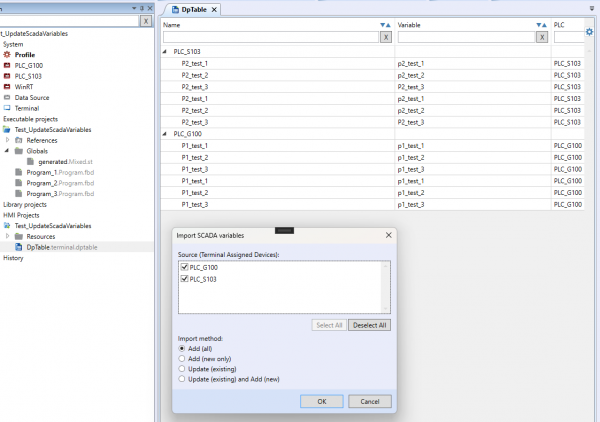600x422 pixels.
Task: Open the tab list dropdown at right
Action: click(x=592, y=8)
